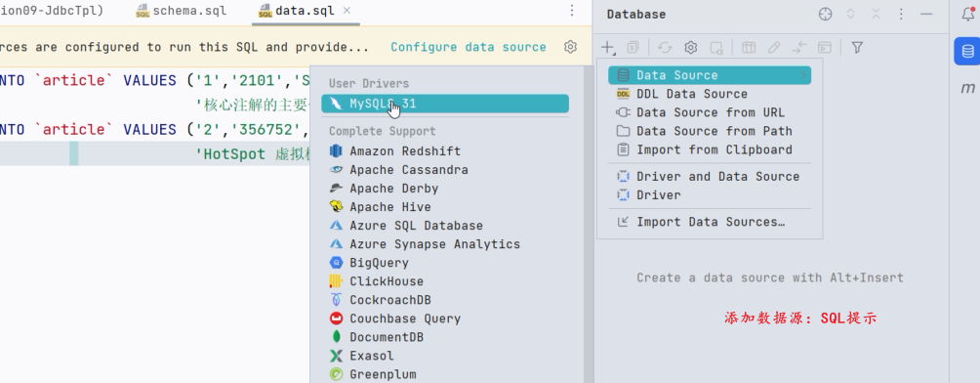Open editor tabs three-dot menu
Screen dimensions: 980x383
(x=572, y=11)
